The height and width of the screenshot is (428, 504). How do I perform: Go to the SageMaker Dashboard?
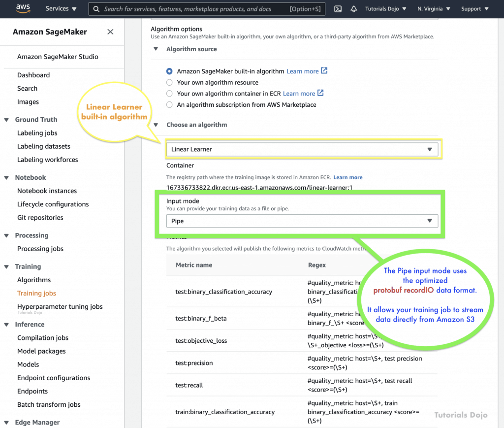pos(33,75)
